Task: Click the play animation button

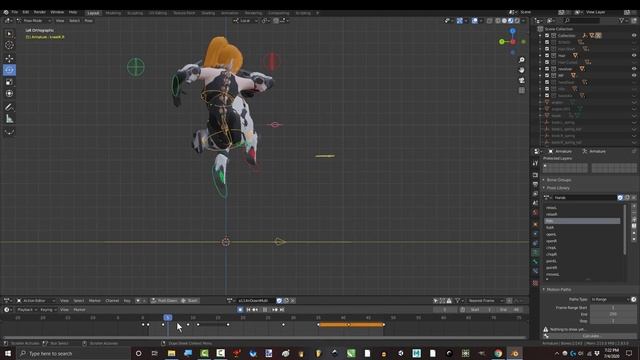Action: (x=264, y=310)
